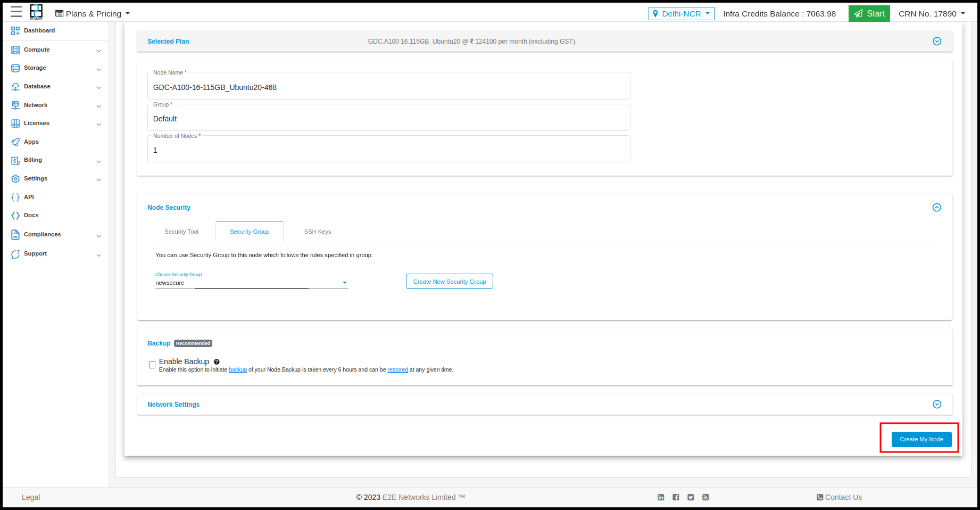Click the green Start button
The height and width of the screenshot is (510, 980).
pos(869,14)
